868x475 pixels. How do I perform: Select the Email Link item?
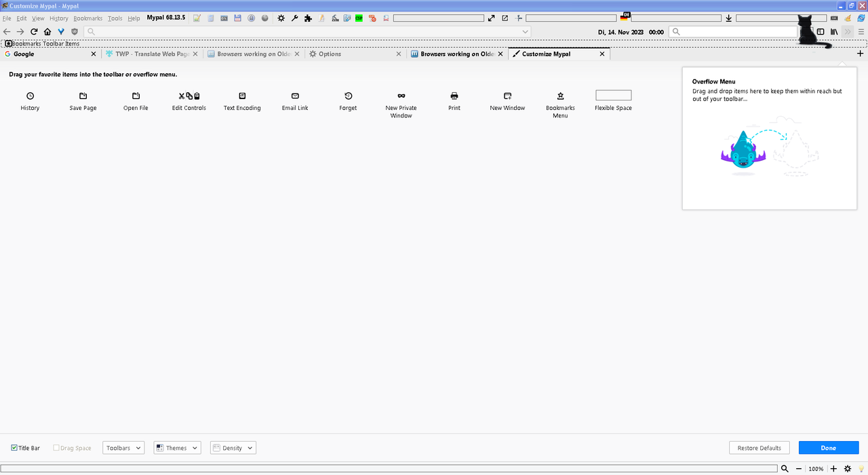tap(295, 102)
